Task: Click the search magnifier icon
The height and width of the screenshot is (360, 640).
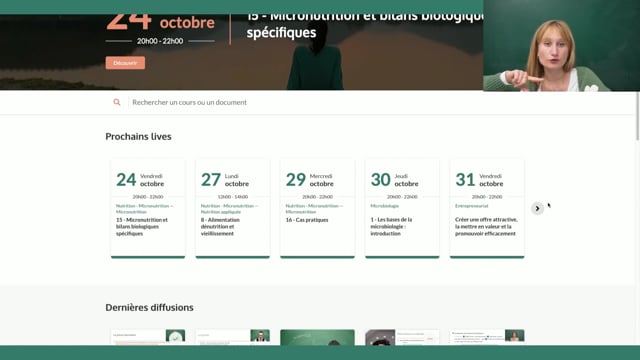Action: 117,102
